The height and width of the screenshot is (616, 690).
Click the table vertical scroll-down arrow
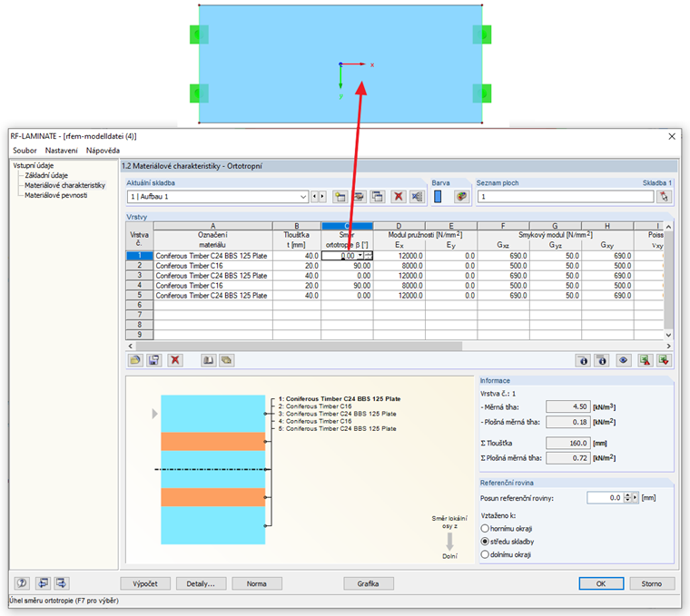[x=668, y=335]
